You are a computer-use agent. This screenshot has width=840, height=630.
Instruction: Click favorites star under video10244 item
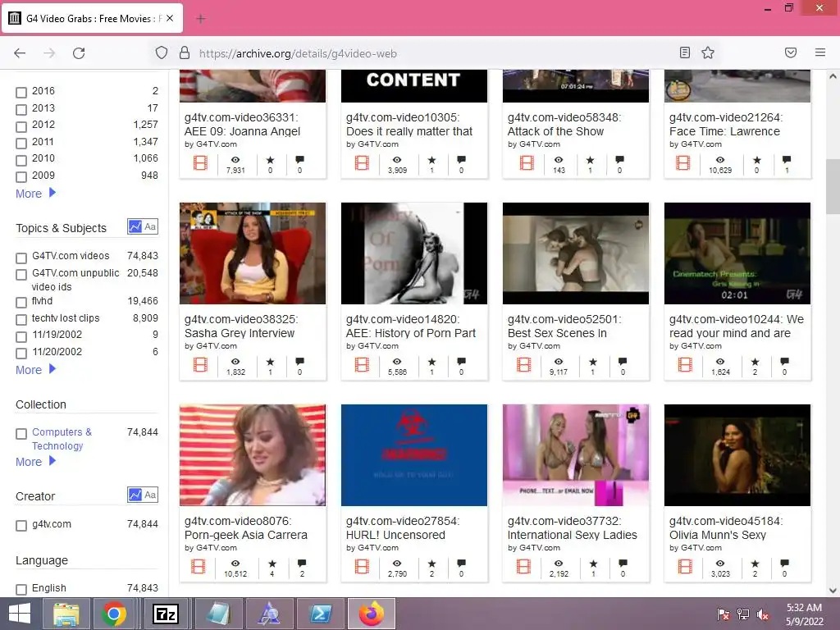(755, 362)
